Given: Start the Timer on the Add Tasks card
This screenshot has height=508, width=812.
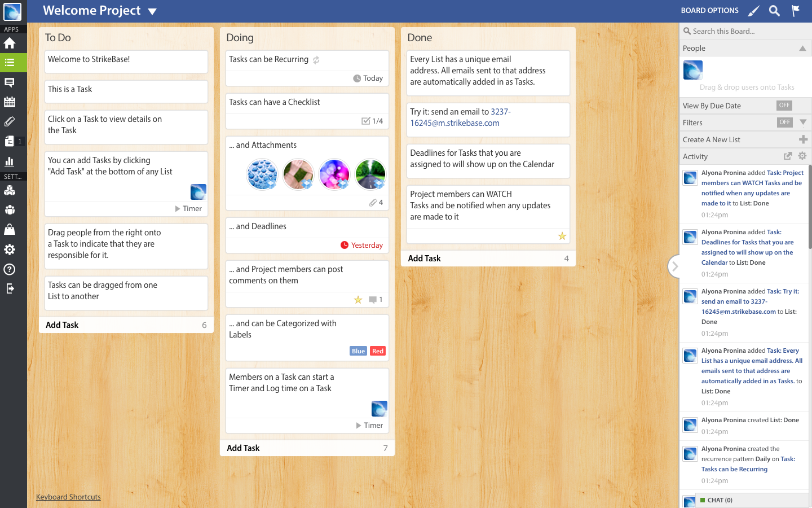Looking at the screenshot, I should (188, 209).
